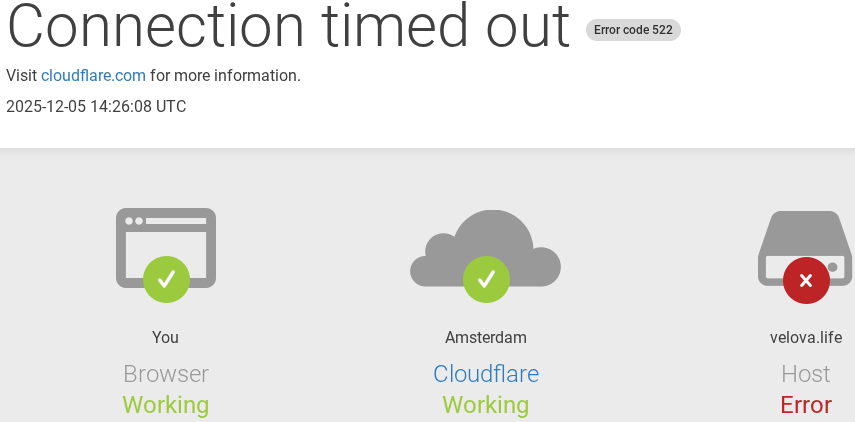
Task: Click Working status under Cloudflare
Action: (486, 405)
